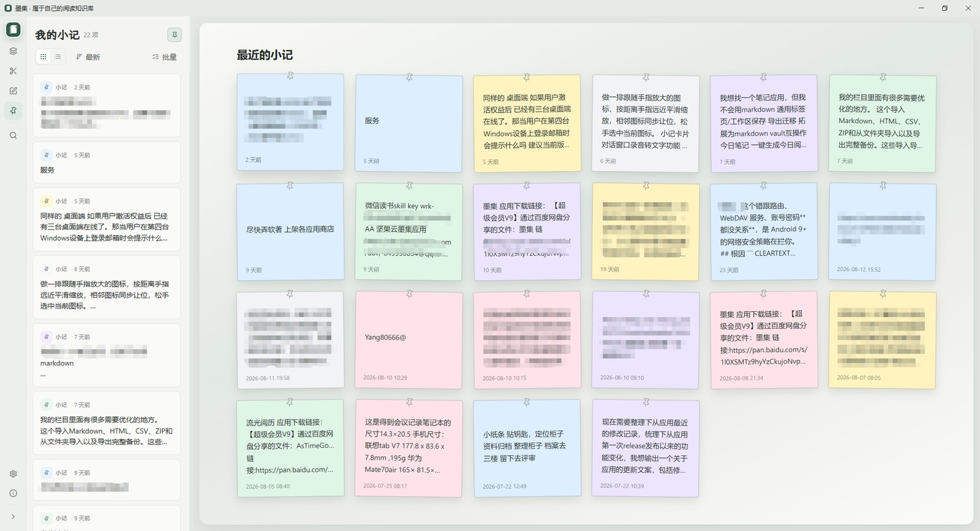The width and height of the screenshot is (980, 531).
Task: Click the 我的小记 panel title
Action: click(x=57, y=35)
